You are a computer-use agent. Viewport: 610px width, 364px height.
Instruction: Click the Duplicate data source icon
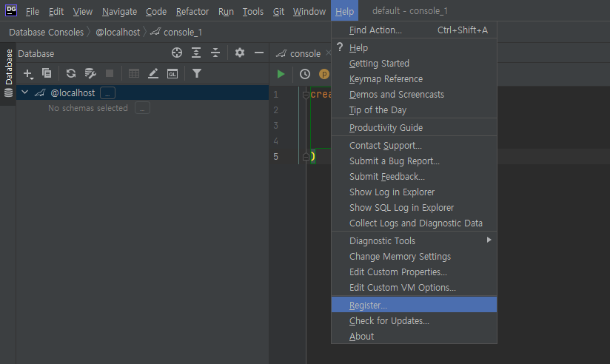(47, 73)
